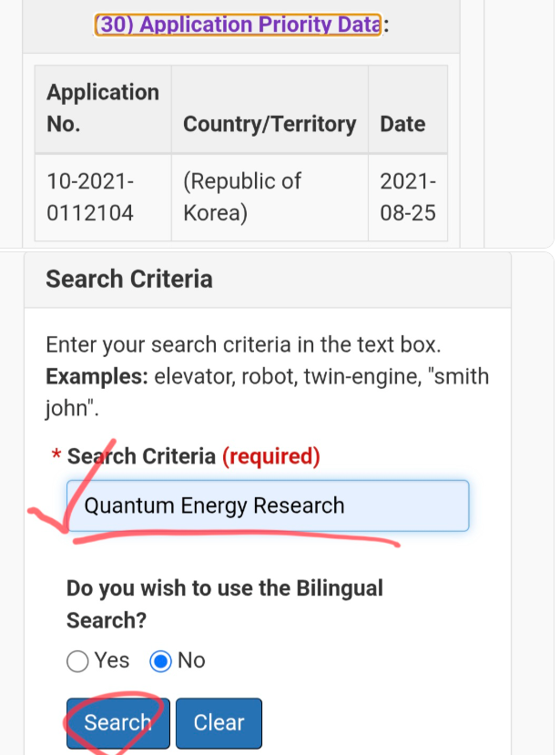Screen dimensions: 560x755
Task: Click the Bilingual Search question text
Action: (x=225, y=603)
